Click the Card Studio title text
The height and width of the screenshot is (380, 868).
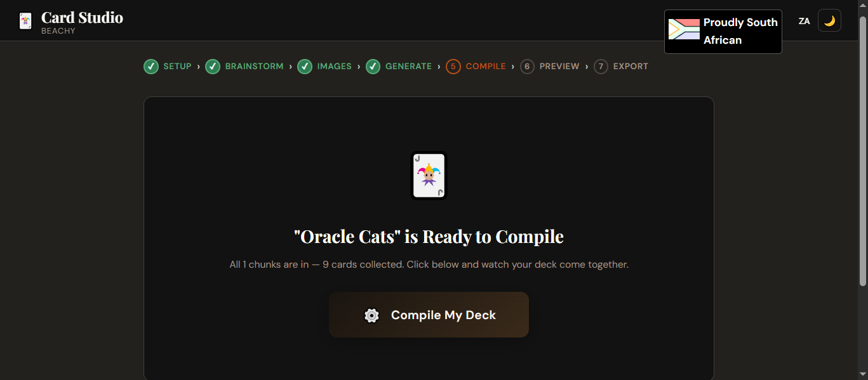tap(82, 17)
